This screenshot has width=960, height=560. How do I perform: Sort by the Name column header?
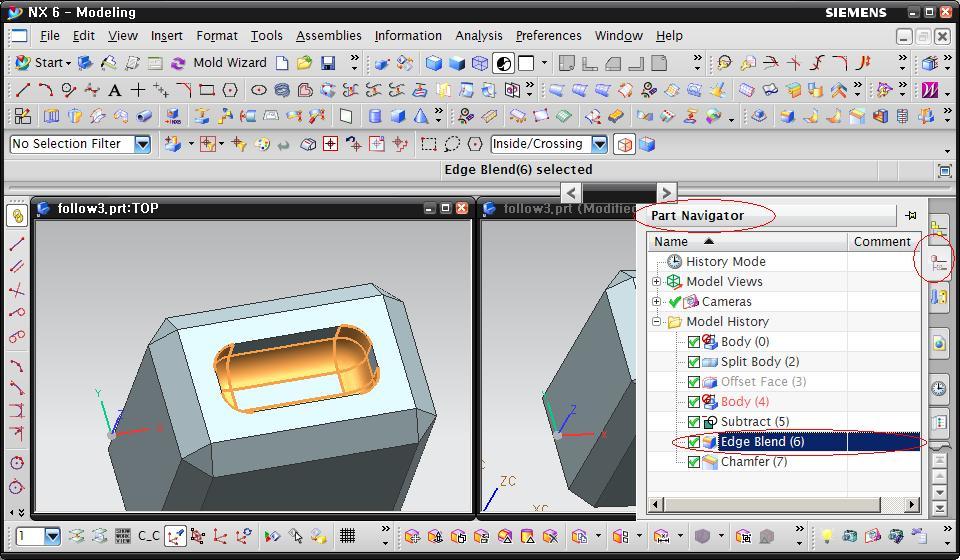click(x=671, y=241)
